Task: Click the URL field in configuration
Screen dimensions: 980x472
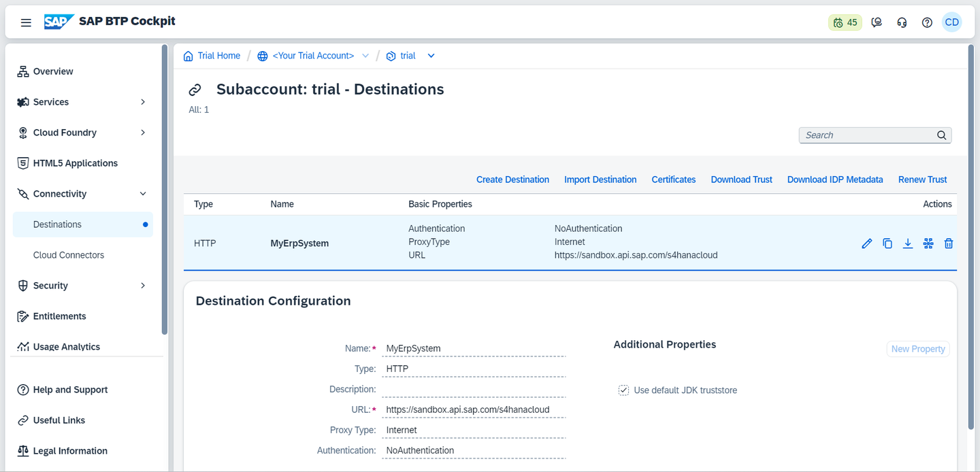Action: tap(474, 409)
